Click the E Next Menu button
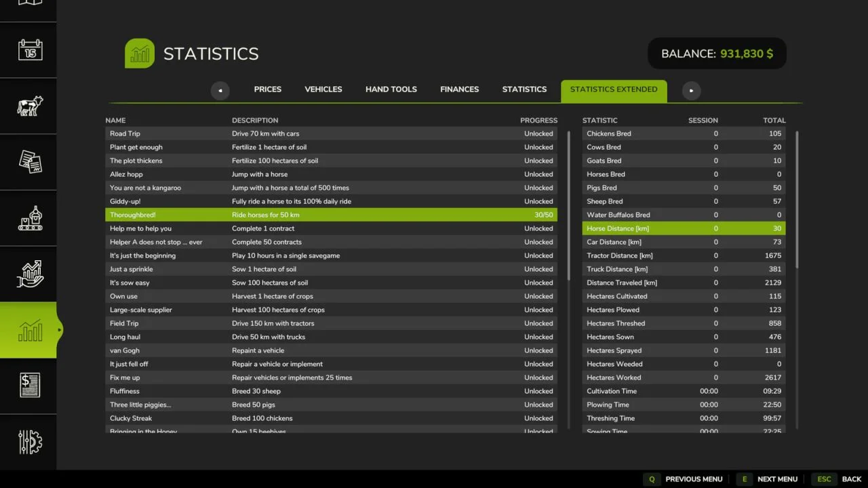This screenshot has width=868, height=488. click(768, 479)
